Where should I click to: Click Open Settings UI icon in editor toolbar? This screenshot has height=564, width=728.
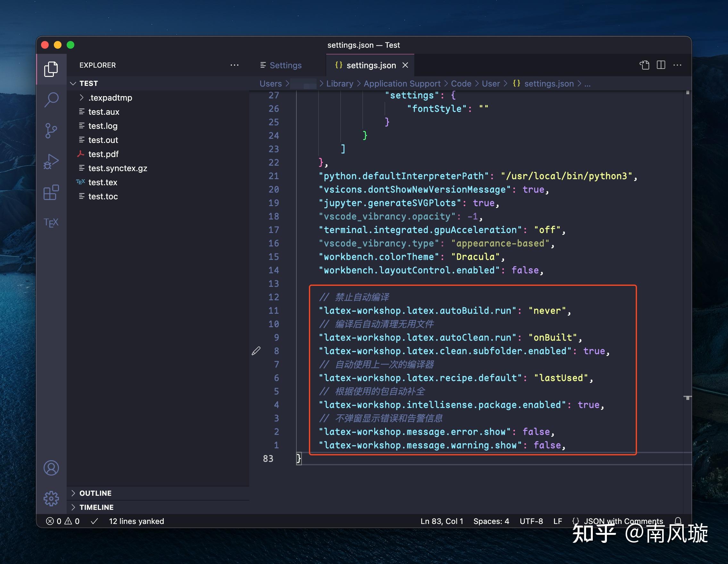click(x=644, y=65)
